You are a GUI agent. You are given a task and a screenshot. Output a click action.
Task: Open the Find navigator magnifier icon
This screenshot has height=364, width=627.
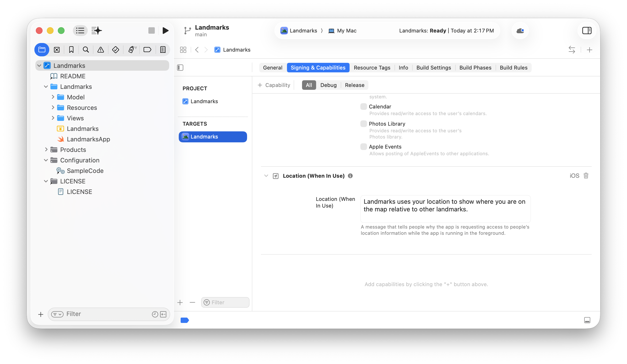pos(86,50)
